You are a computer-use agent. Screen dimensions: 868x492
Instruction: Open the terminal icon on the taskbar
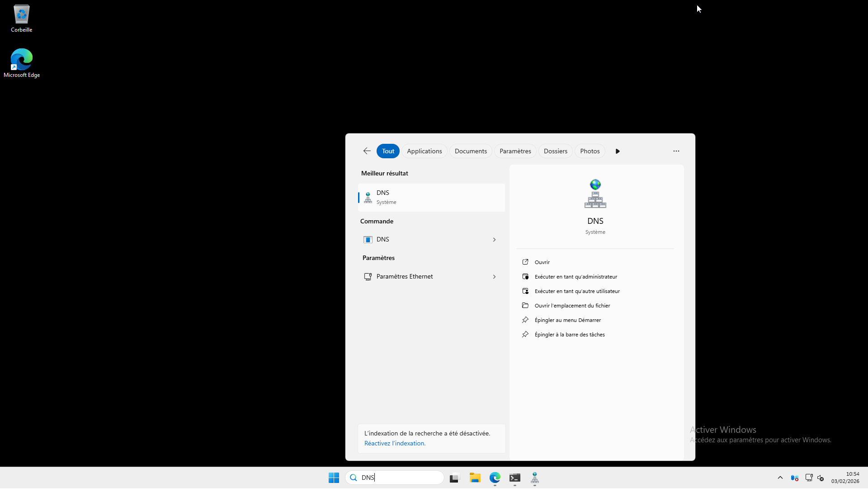[514, 478]
